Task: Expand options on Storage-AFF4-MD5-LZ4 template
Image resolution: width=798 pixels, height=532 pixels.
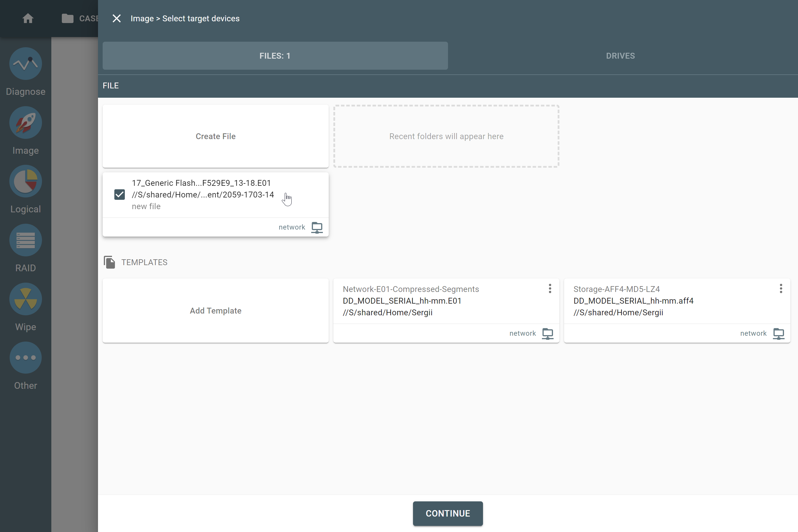Action: (x=781, y=289)
